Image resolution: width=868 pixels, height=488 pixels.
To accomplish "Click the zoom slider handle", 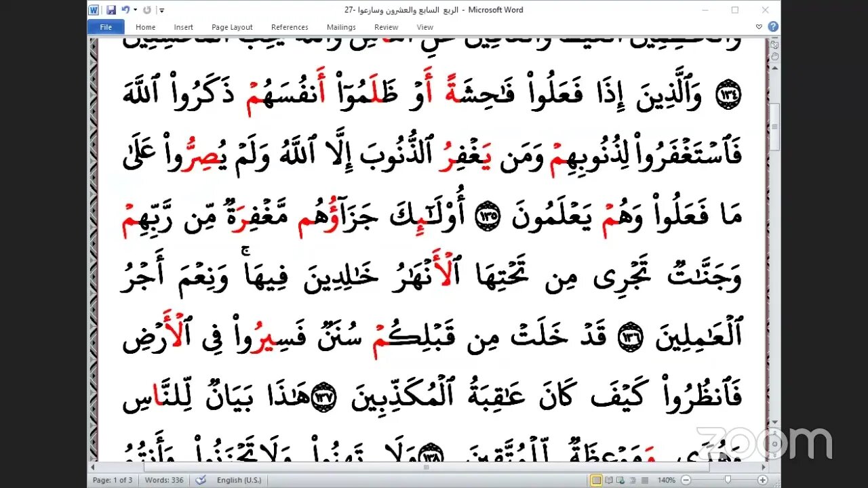I will coord(728,480).
